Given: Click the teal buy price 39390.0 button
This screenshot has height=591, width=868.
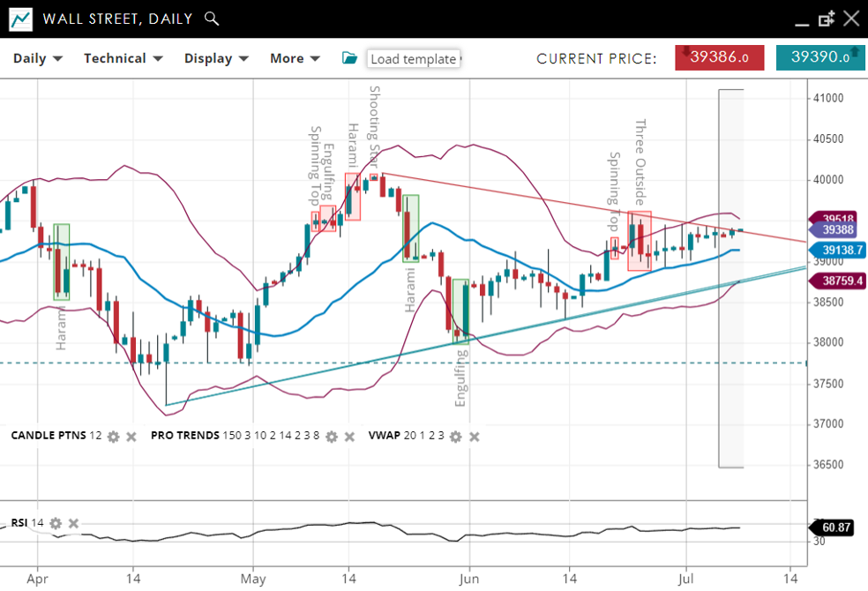Looking at the screenshot, I should (x=819, y=57).
